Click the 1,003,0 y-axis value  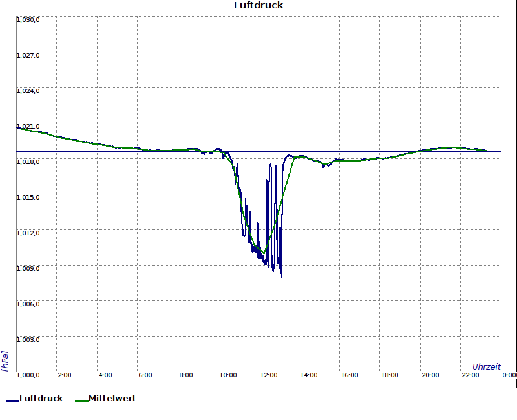[x=28, y=340]
